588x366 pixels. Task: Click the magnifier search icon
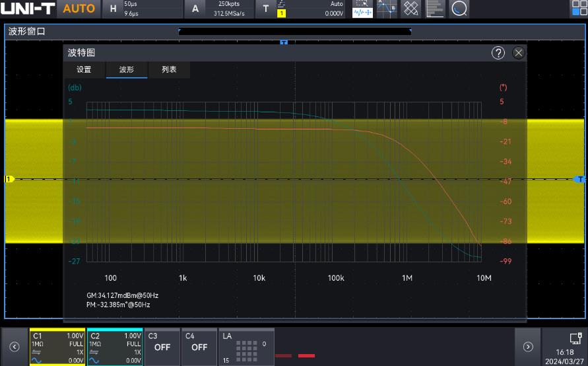click(x=459, y=9)
